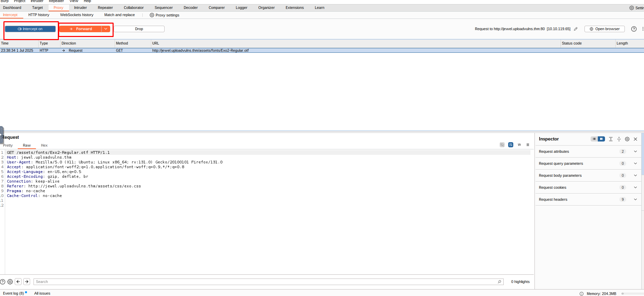Open the Learn tab

(320, 8)
